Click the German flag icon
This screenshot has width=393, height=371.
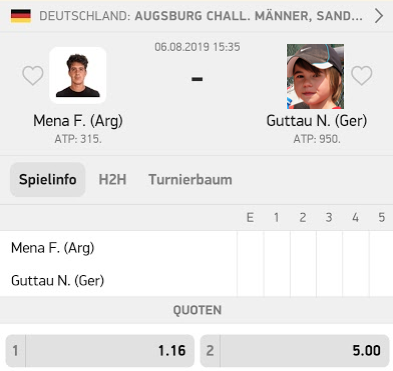[21, 16]
